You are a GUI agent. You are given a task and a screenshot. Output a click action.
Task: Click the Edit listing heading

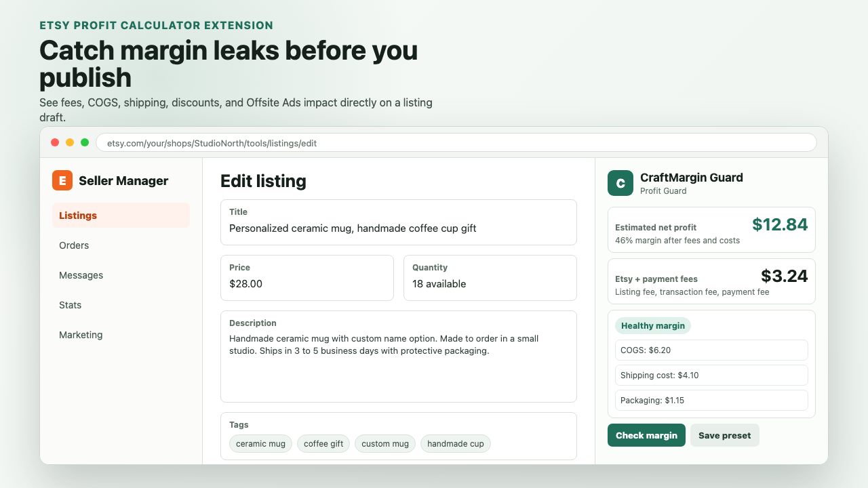pyautogui.click(x=263, y=181)
